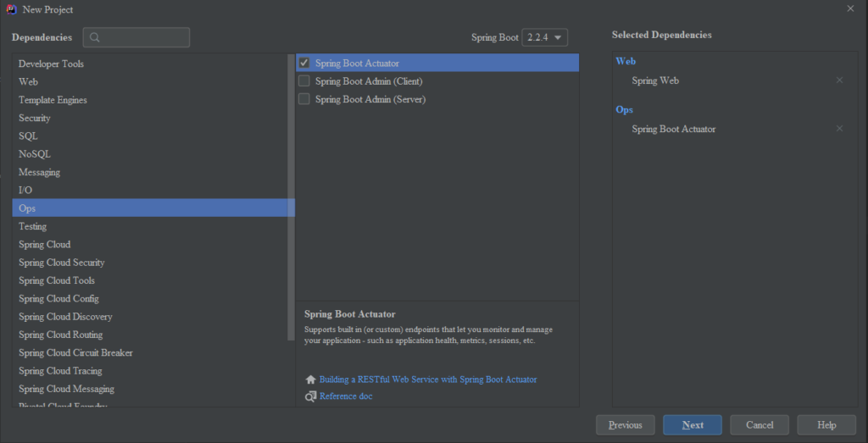Image resolution: width=868 pixels, height=443 pixels.
Task: Enable the Spring Boot Admin (Client) checkbox
Action: click(x=304, y=81)
